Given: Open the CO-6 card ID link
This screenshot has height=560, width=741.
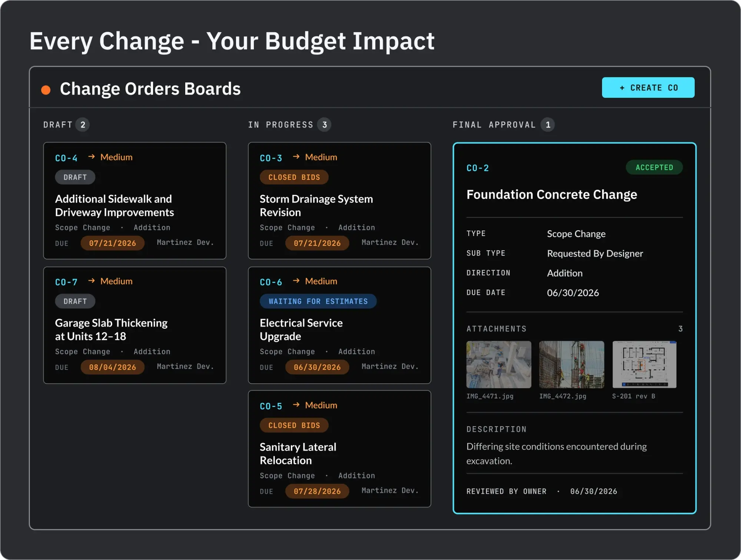Looking at the screenshot, I should pos(271,282).
